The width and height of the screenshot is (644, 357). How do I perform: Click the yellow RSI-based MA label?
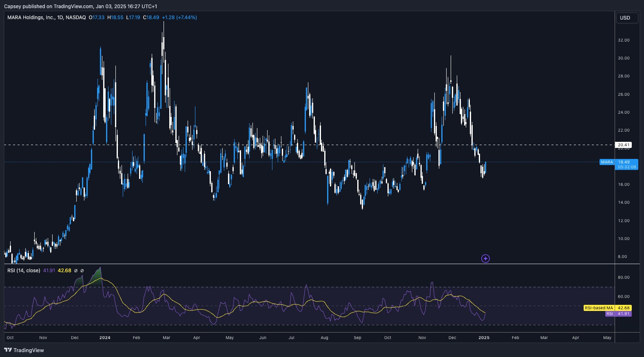pyautogui.click(x=599, y=308)
